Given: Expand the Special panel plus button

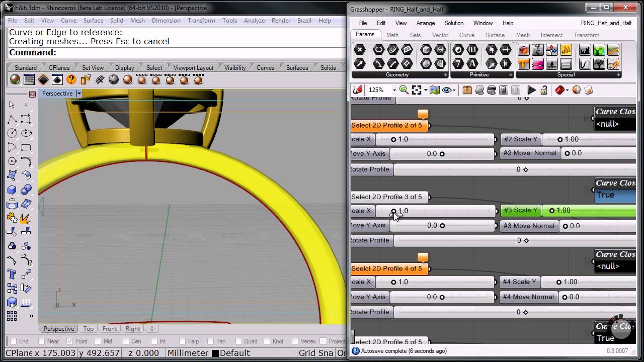Looking at the screenshot, I should [x=618, y=75].
